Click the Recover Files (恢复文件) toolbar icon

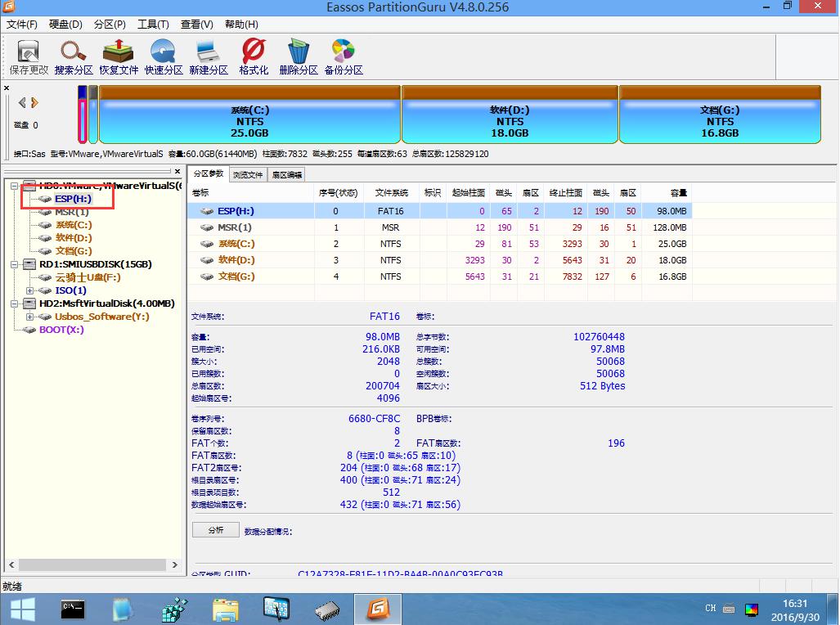coord(119,56)
